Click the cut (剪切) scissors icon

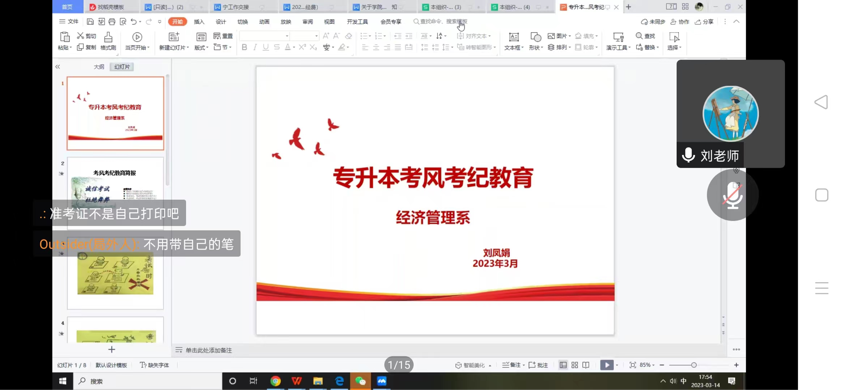80,36
